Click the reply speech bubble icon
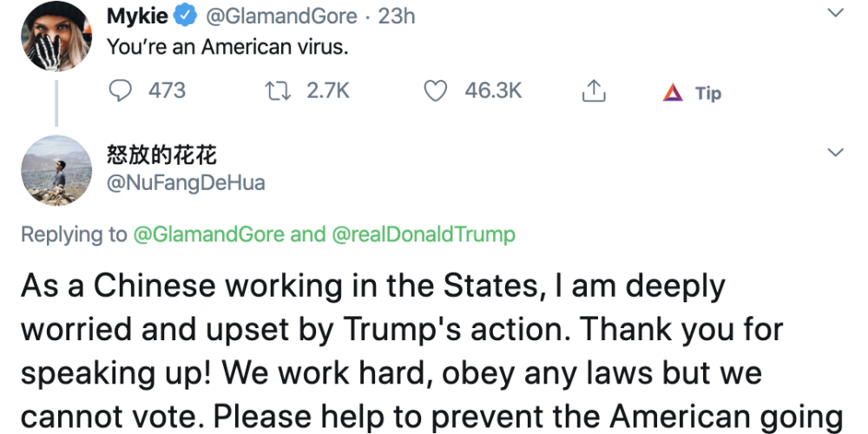The height and width of the screenshot is (434, 868). [123, 90]
